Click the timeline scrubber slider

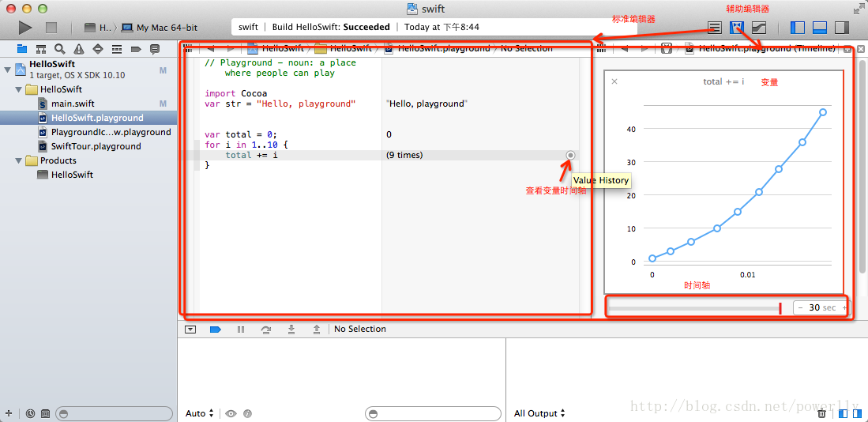coord(695,308)
